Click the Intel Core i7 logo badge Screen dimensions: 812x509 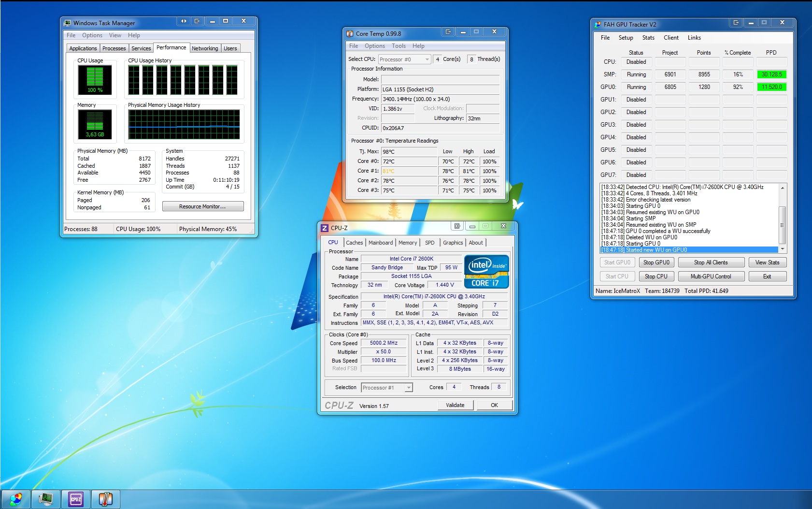pos(486,272)
